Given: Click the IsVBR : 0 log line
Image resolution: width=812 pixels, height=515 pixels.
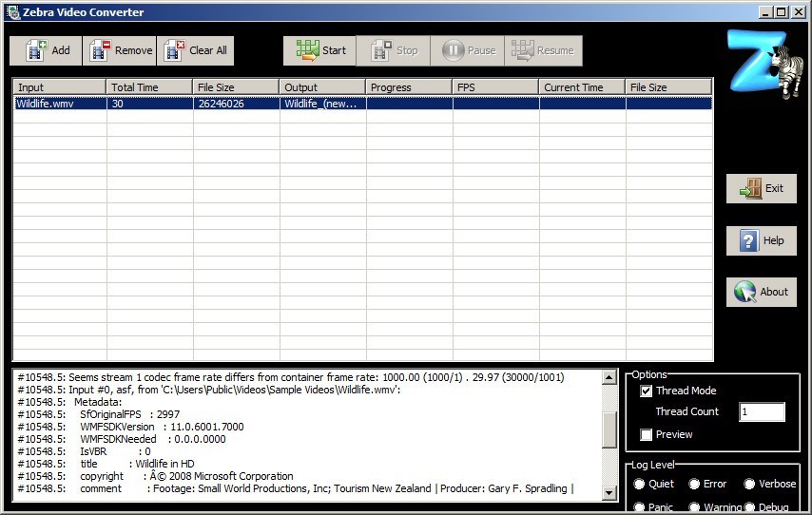Looking at the screenshot, I should pos(84,451).
